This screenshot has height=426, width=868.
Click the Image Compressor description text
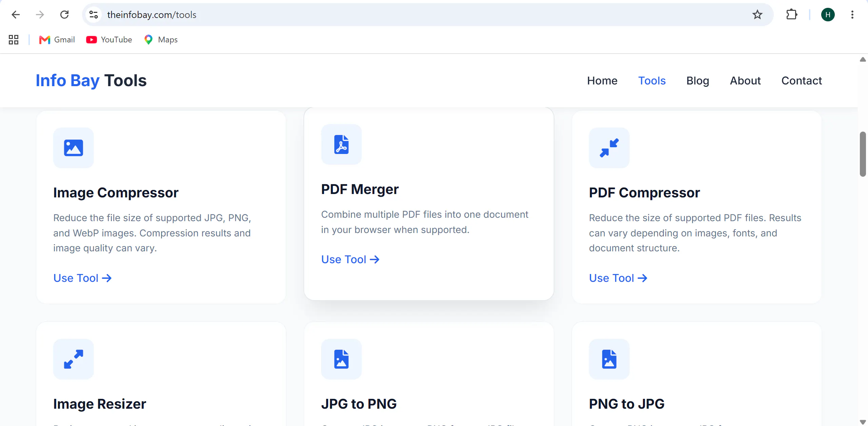152,233
